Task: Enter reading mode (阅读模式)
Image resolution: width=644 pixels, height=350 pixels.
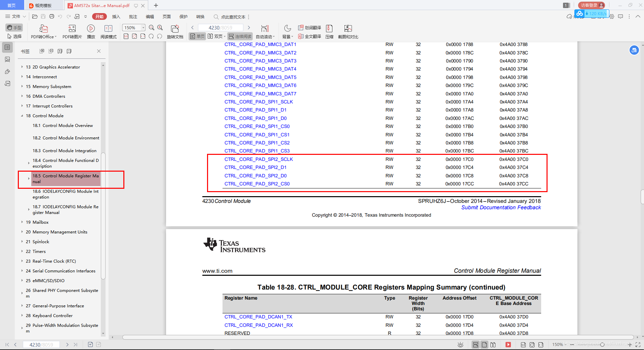Action: 108,32
